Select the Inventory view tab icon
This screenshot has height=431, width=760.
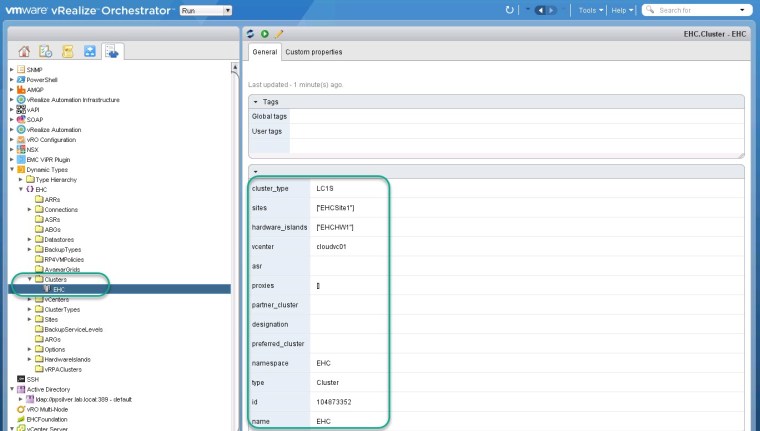click(111, 51)
